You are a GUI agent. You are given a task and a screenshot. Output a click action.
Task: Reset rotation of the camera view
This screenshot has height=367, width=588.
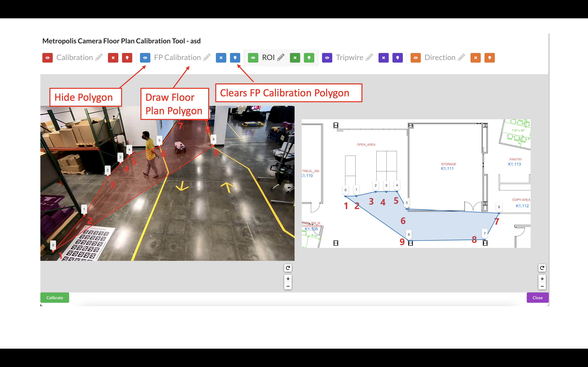[x=288, y=268]
